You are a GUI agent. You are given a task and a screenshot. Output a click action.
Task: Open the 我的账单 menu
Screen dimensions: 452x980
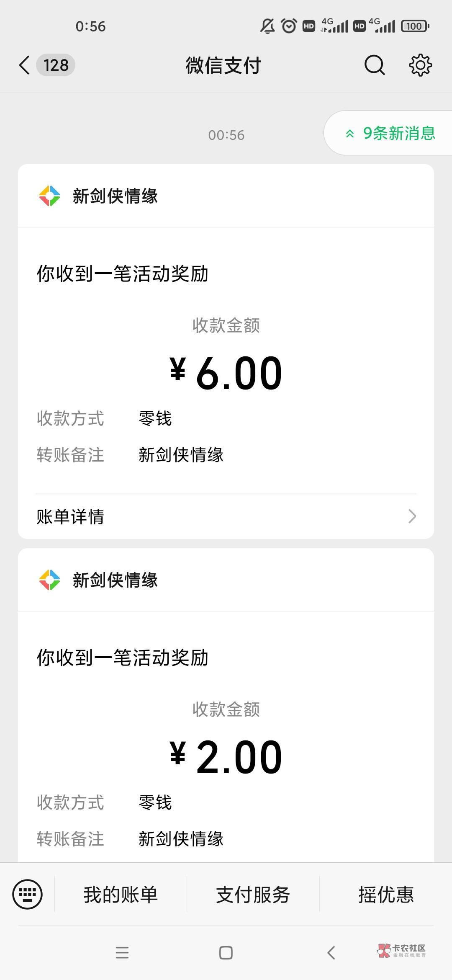pyautogui.click(x=121, y=895)
